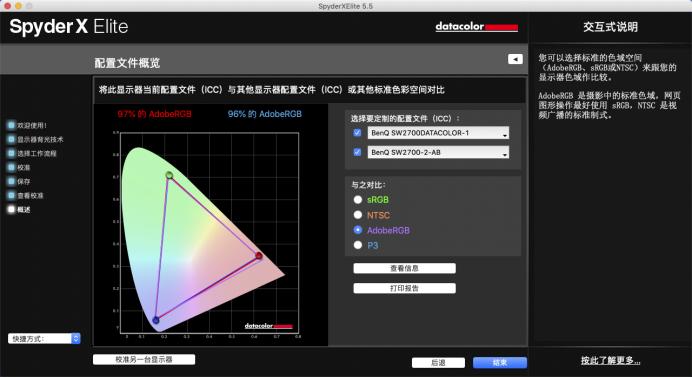The image size is (692, 378).
Task: Collapse the interactive help panel arrow
Action: tap(515, 59)
